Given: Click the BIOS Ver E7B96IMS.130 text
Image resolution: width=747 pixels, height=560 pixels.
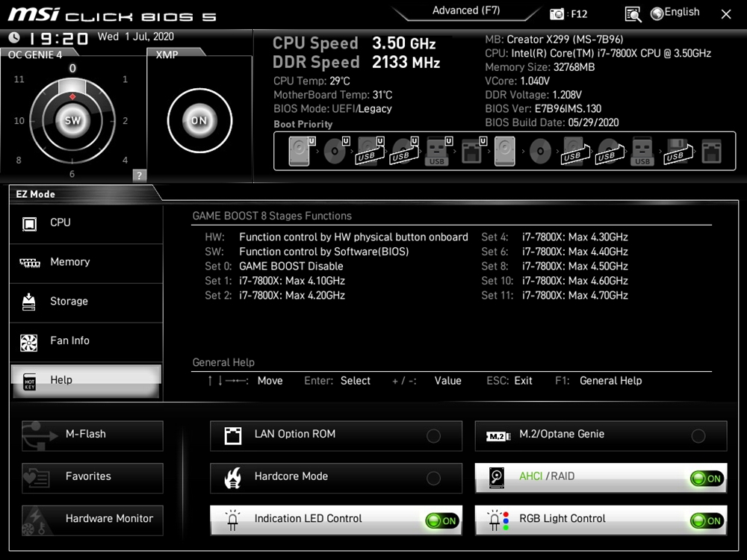Looking at the screenshot, I should (x=543, y=108).
